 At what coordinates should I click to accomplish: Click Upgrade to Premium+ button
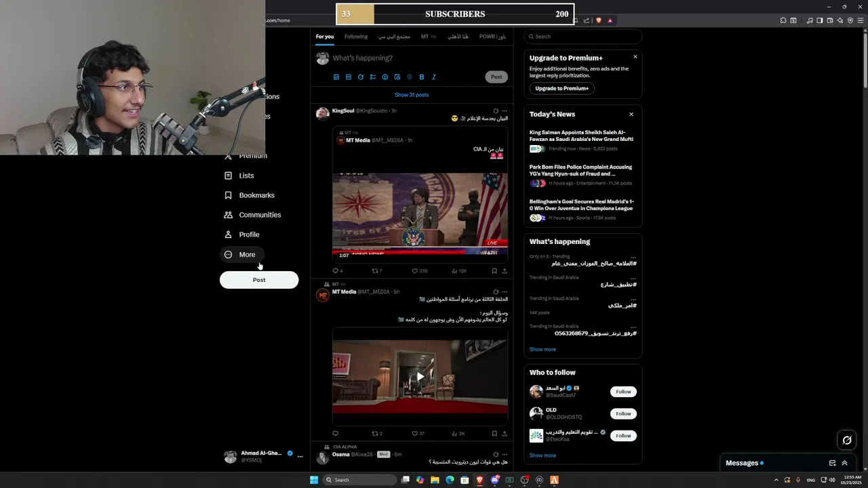click(562, 88)
